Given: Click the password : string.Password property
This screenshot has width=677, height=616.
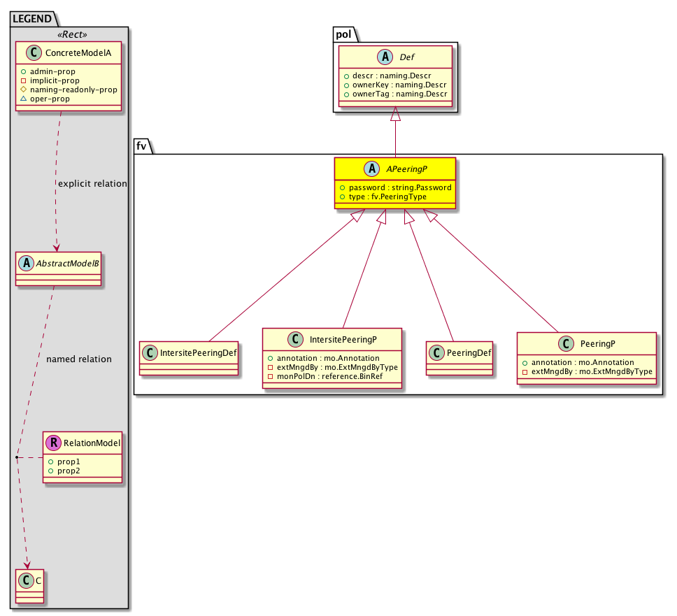Looking at the screenshot, I should point(395,187).
